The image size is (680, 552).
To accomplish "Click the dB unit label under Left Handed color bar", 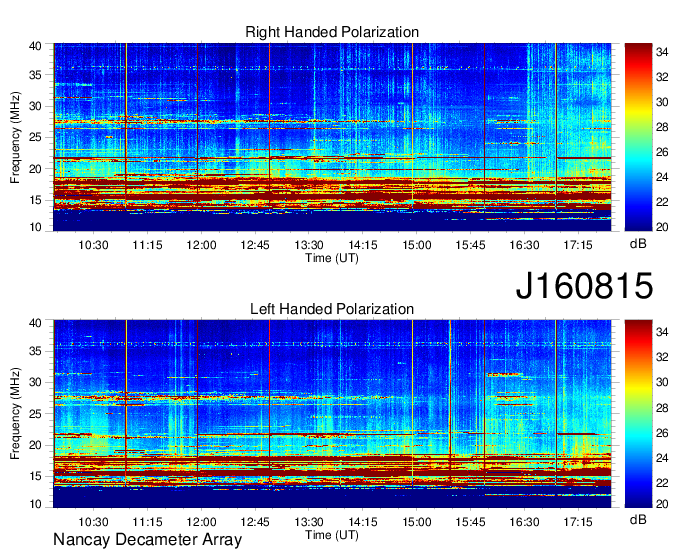I will click(x=638, y=520).
